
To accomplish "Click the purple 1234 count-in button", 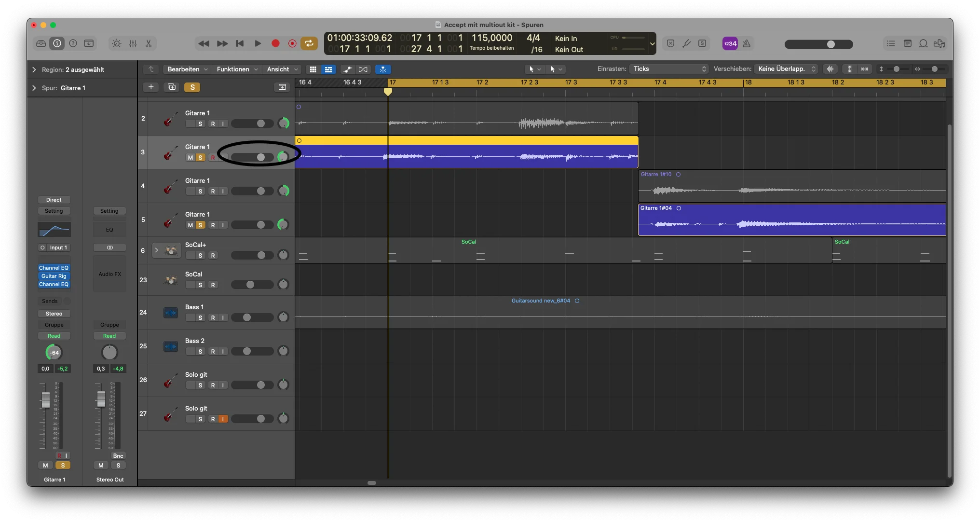I will click(x=730, y=43).
